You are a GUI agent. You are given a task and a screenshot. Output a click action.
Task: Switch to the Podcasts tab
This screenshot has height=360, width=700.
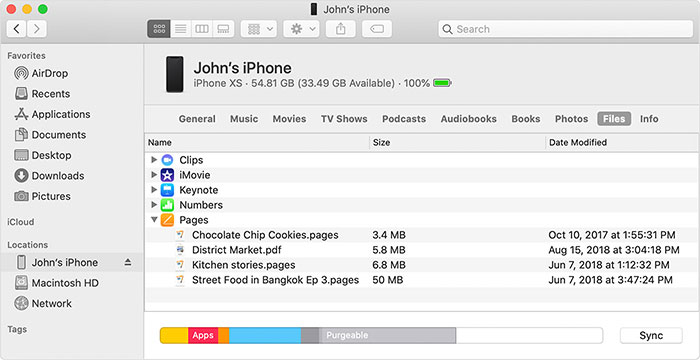404,119
